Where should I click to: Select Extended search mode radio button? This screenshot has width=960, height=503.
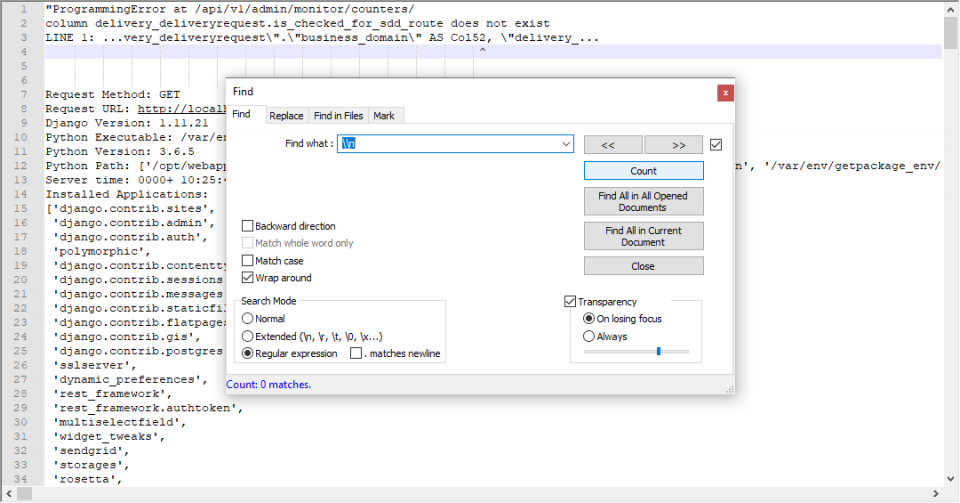(x=248, y=336)
